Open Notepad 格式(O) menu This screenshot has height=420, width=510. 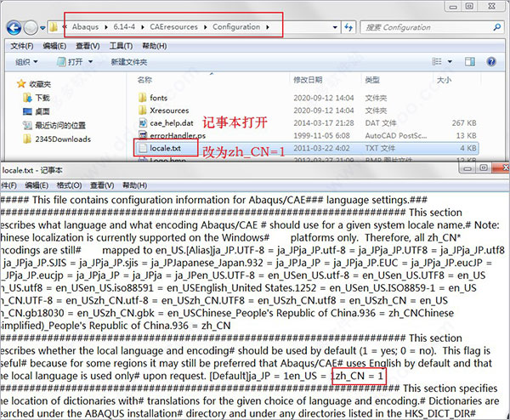(69, 185)
